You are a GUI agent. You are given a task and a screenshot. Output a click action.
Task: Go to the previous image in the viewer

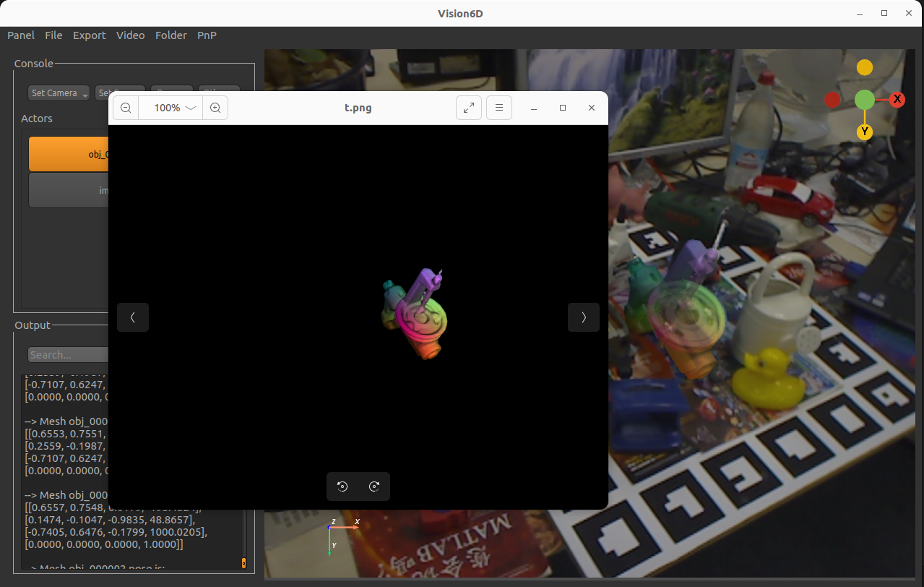click(132, 317)
